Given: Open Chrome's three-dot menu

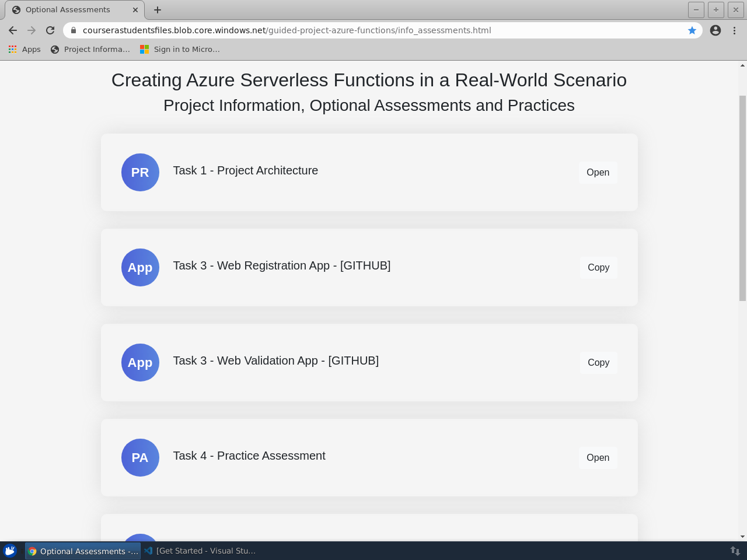Looking at the screenshot, I should coord(734,30).
